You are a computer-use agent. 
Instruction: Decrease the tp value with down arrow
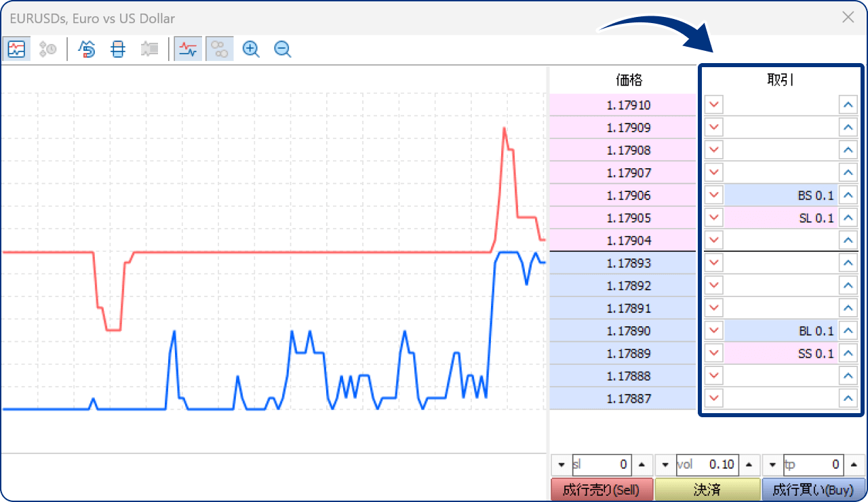tap(773, 465)
